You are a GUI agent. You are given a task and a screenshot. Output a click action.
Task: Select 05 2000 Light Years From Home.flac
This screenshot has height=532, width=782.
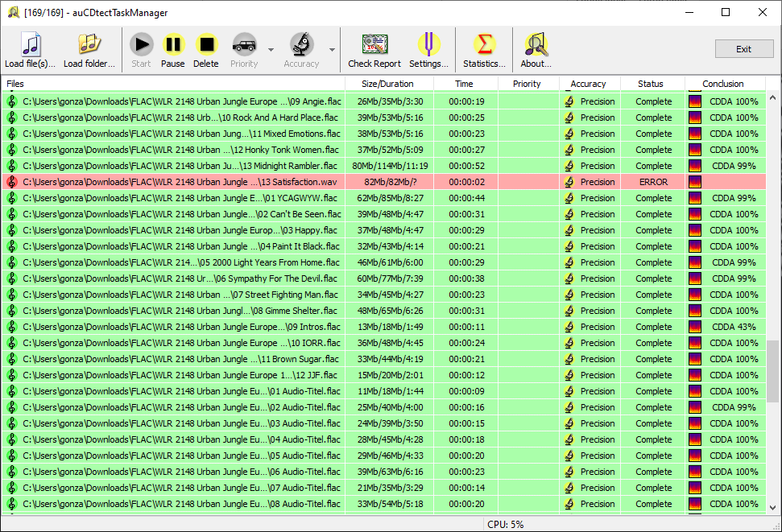point(383,262)
